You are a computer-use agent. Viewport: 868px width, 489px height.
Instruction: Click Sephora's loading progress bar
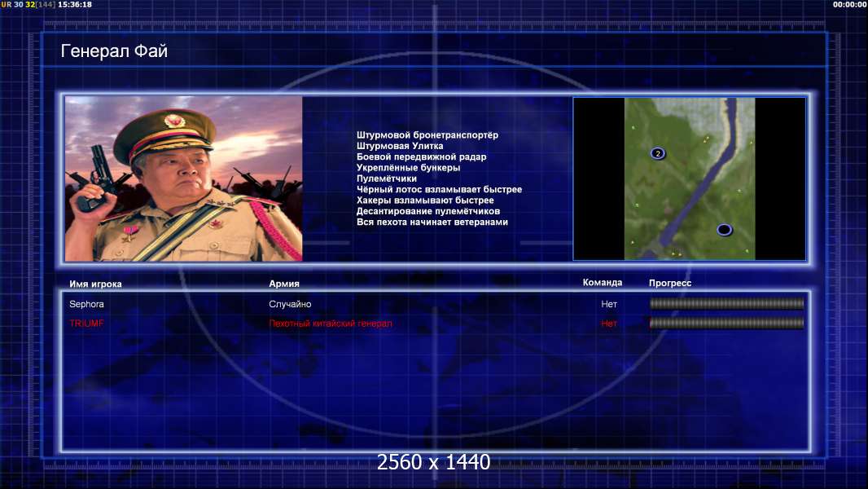(x=726, y=303)
